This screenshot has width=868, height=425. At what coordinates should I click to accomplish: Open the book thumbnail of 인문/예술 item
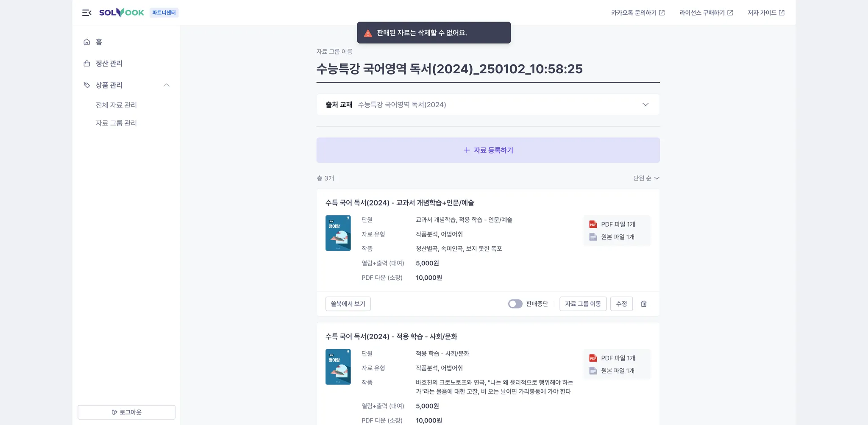[x=338, y=233]
